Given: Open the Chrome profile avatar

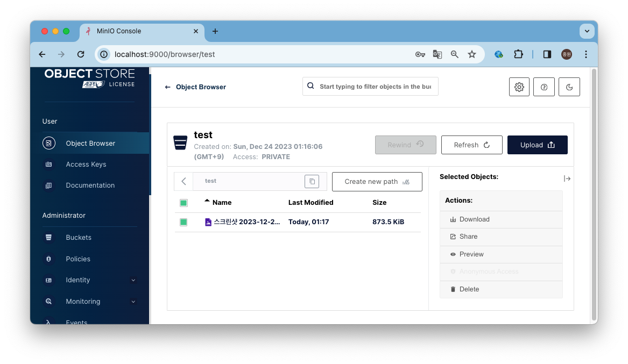Looking at the screenshot, I should pyautogui.click(x=566, y=54).
